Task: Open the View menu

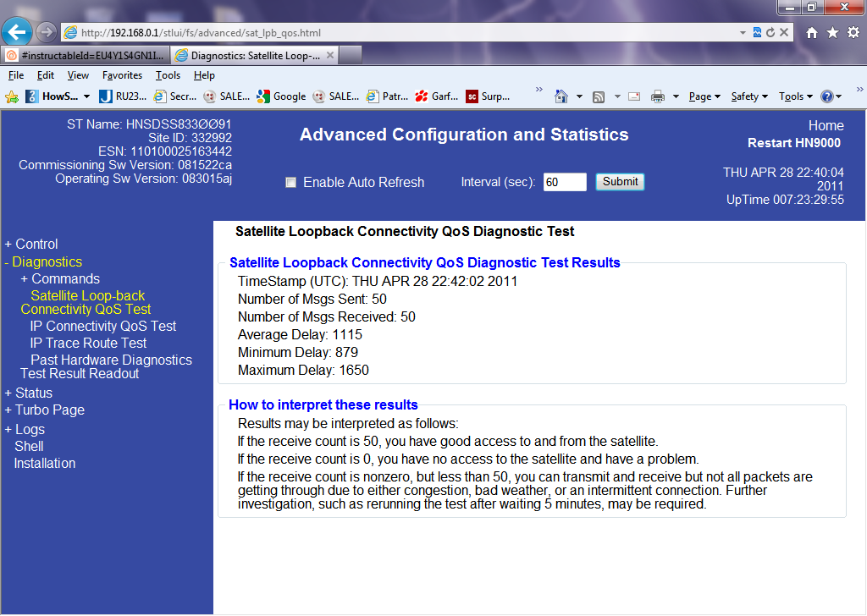Action: point(78,75)
